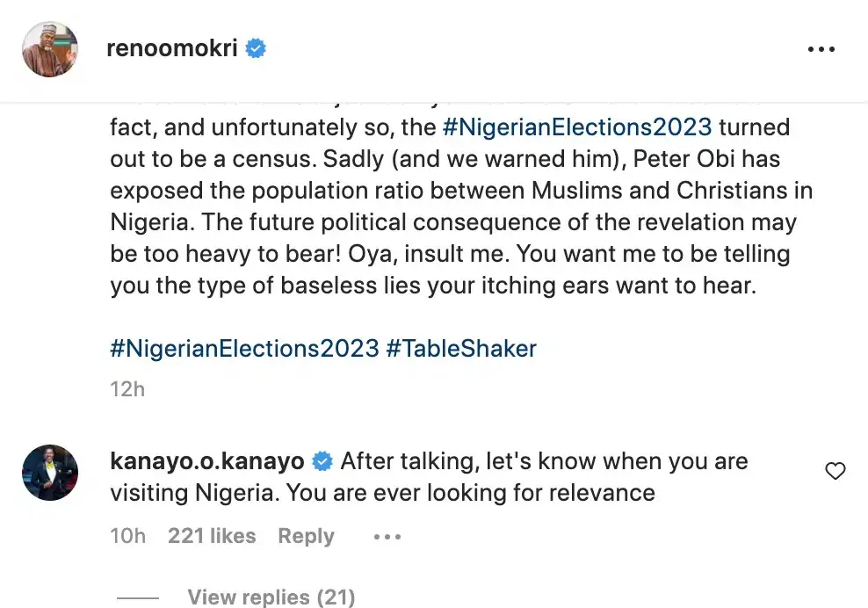868x608 pixels.
Task: Open #NigerianElections2023 hashtag inside the caption paragraph
Action: [578, 127]
